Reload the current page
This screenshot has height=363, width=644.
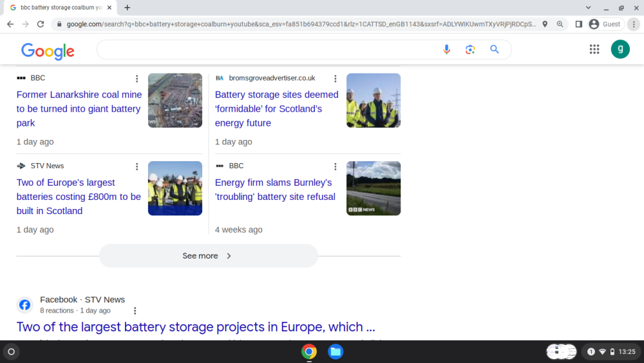coord(40,25)
